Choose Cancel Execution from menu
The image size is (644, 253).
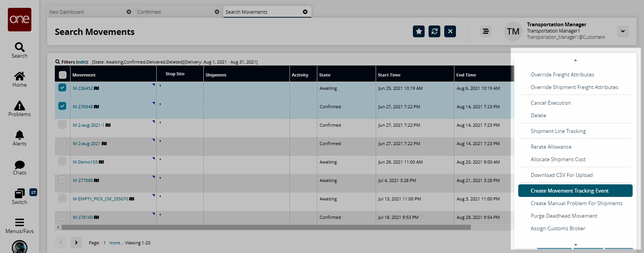click(550, 103)
